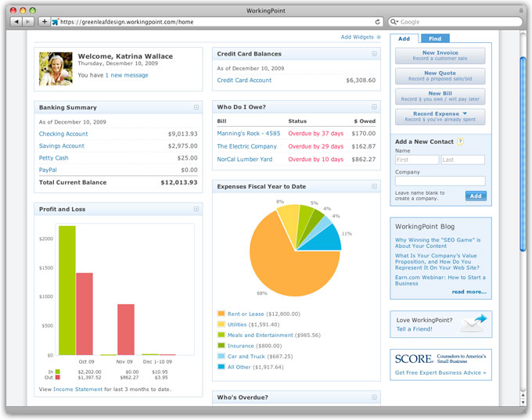Click the SCORE logo banner

coord(440,358)
